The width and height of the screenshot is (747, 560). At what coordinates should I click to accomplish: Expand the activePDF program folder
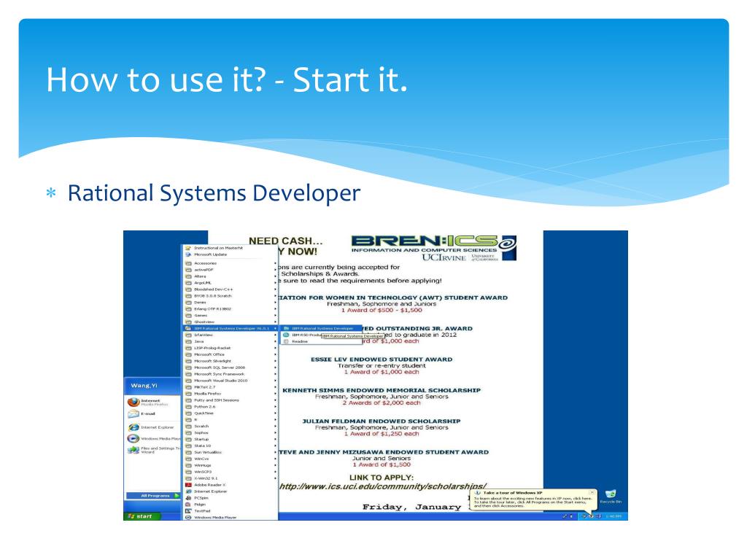[230, 270]
